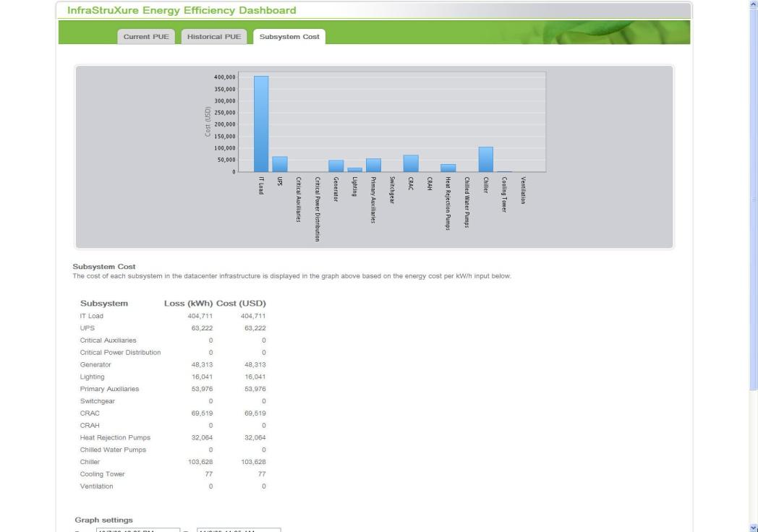
Task: Click the Chiller bar in the chart
Action: pos(486,160)
